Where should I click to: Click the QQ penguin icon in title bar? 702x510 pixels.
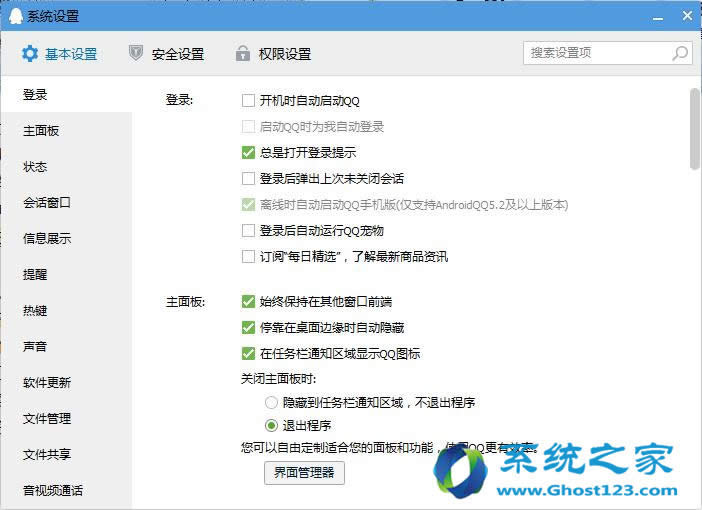[x=12, y=16]
